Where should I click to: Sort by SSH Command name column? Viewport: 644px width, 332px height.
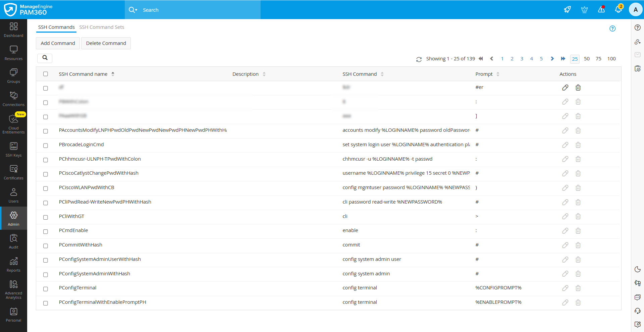coord(113,74)
